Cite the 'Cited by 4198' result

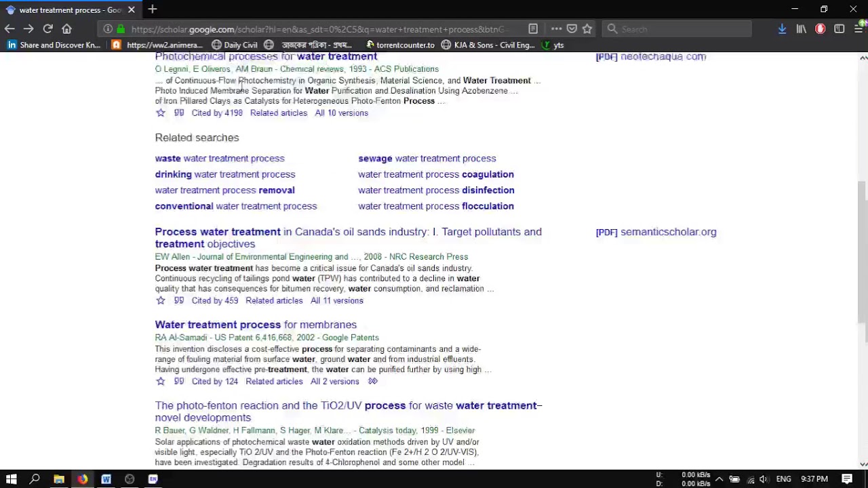click(178, 113)
